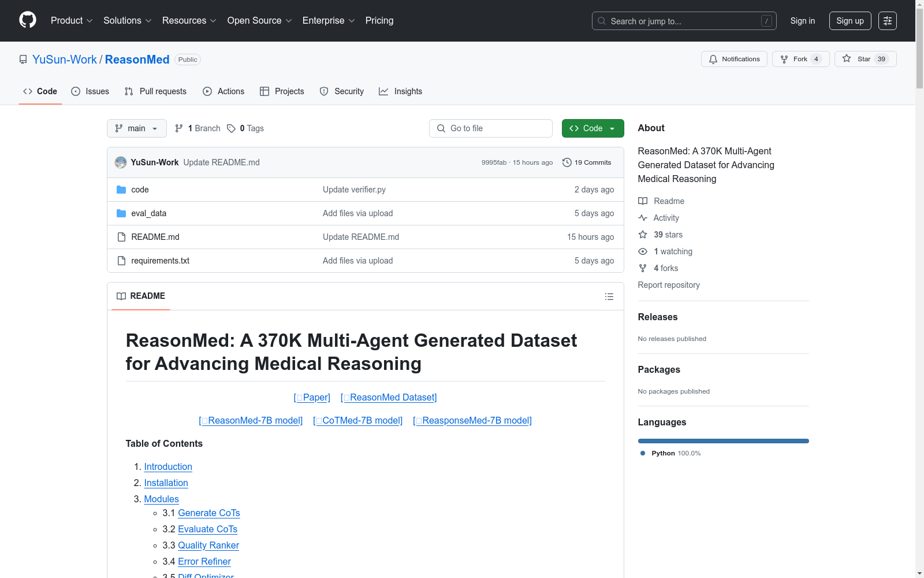Jump to the Introduction section
Image resolution: width=924 pixels, height=578 pixels.
click(x=168, y=467)
